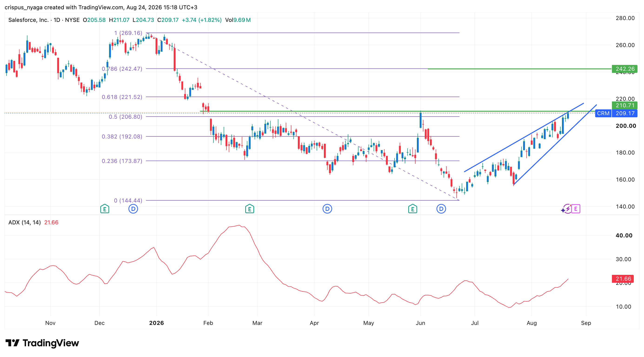Click the Aug label on the time axis
Image resolution: width=644 pixels, height=357 pixels.
tap(532, 323)
